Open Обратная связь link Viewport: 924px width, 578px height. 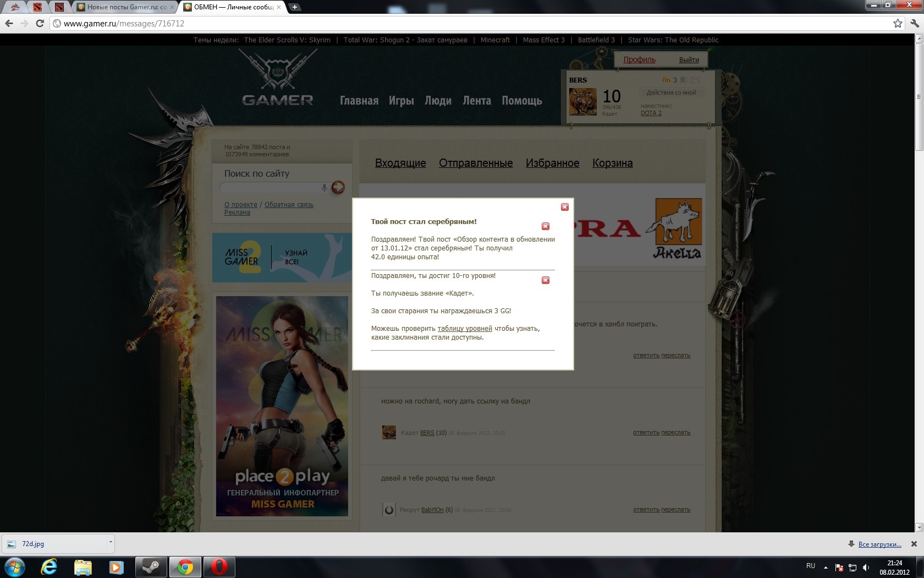pos(289,205)
